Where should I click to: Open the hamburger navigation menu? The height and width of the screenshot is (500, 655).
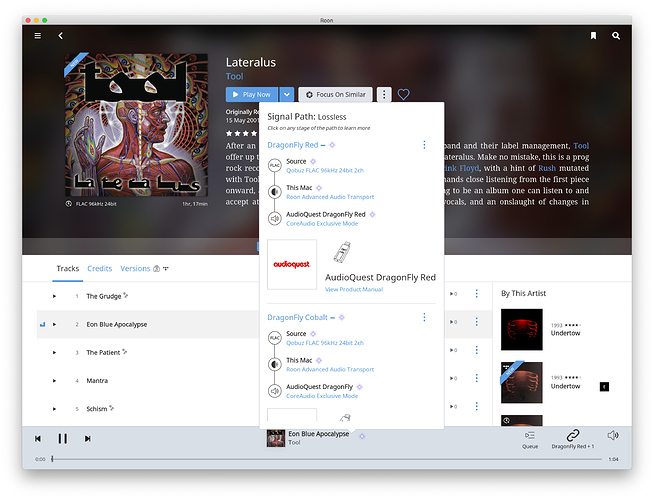pos(38,36)
